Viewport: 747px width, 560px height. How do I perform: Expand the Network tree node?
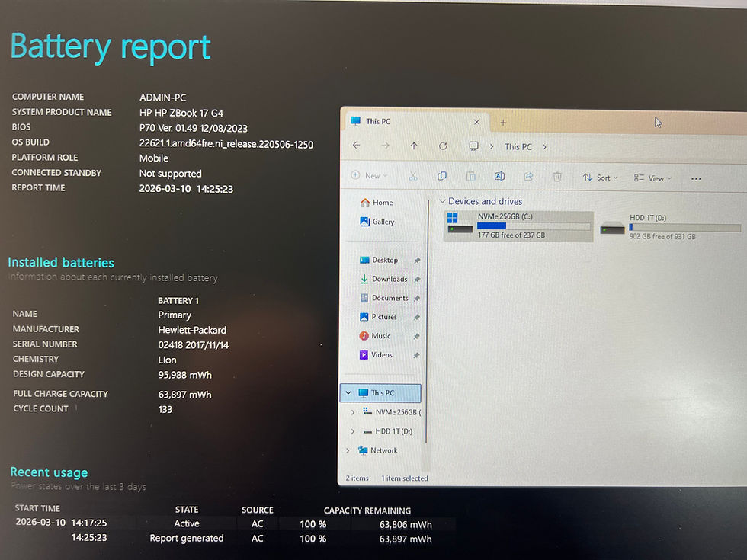[348, 450]
